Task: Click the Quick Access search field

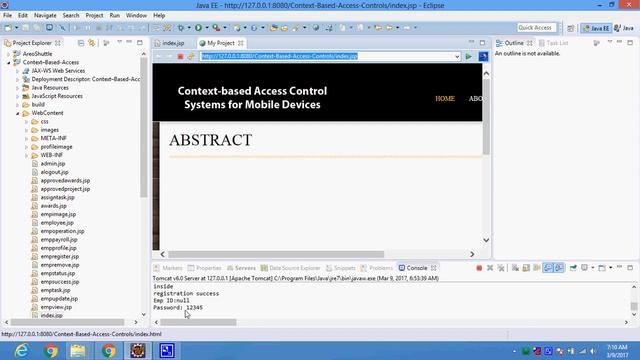Action: 536,27
